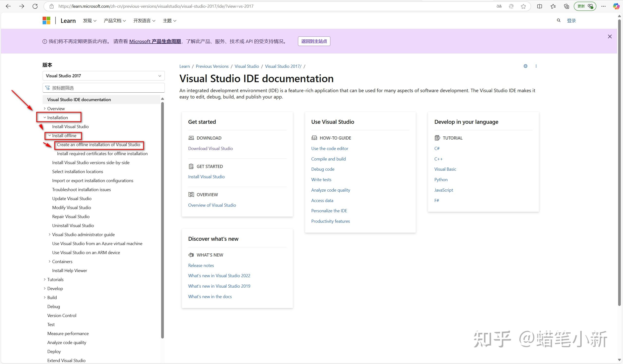Open split screen view in the browser

[539, 6]
